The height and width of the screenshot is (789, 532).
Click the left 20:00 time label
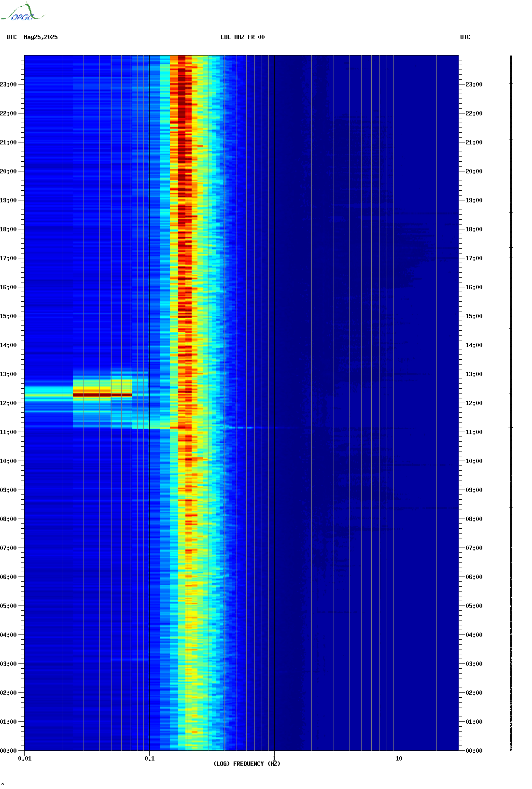[8, 171]
